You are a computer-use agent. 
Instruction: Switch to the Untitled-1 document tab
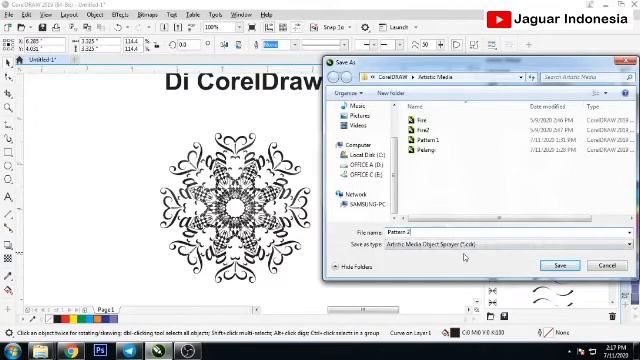coord(42,60)
